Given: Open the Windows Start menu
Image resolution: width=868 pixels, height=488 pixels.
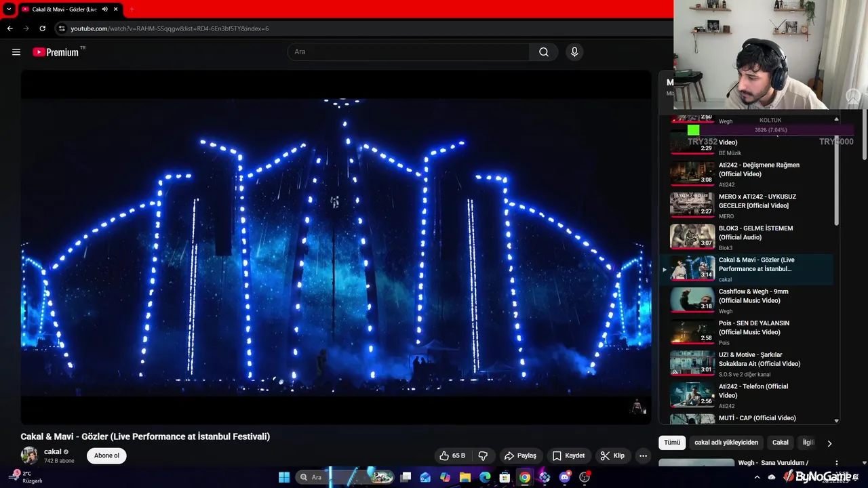Looking at the screenshot, I should coord(284,477).
